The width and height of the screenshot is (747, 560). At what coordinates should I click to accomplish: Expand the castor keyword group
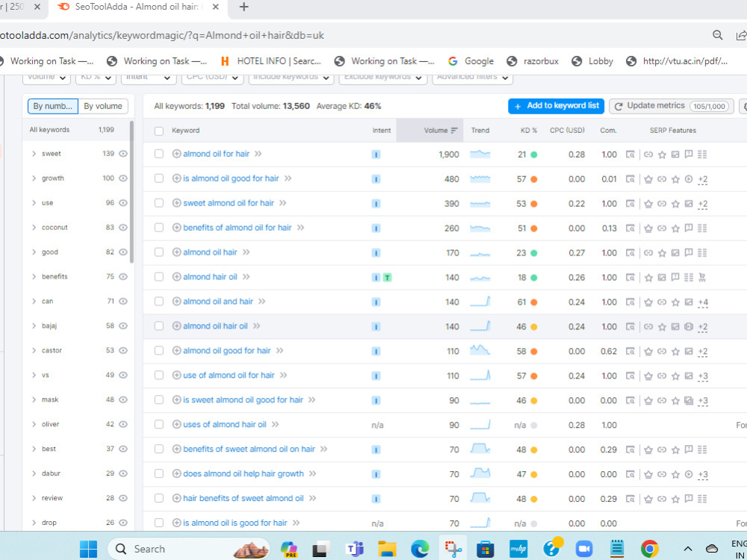tap(34, 350)
